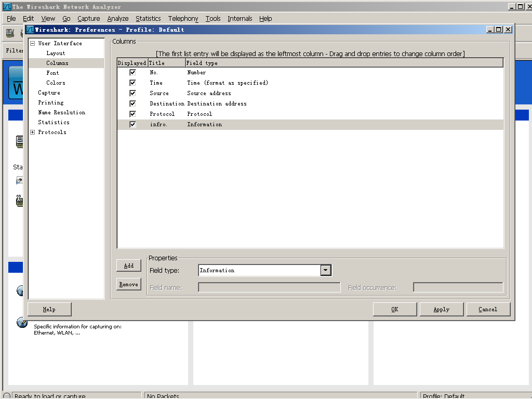The height and width of the screenshot is (399, 532).
Task: Select the Protocols tree label
Action: tap(52, 132)
